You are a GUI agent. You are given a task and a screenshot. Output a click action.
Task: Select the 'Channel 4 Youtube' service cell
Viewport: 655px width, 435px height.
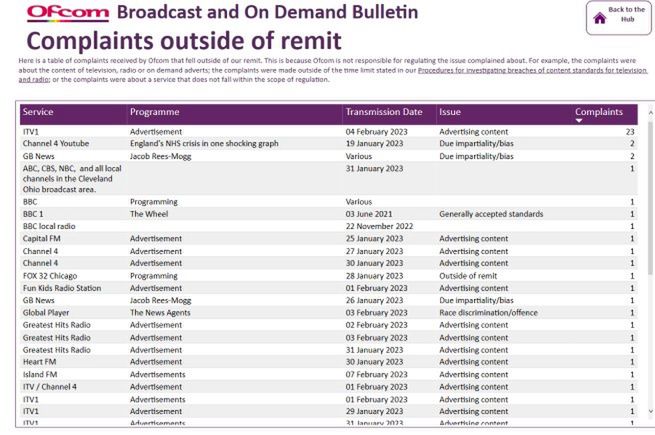56,143
